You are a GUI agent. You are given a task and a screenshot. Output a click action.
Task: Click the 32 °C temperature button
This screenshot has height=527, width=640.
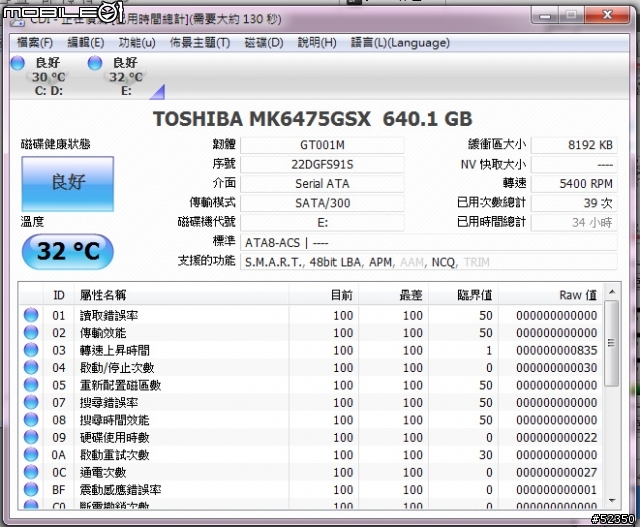click(68, 251)
